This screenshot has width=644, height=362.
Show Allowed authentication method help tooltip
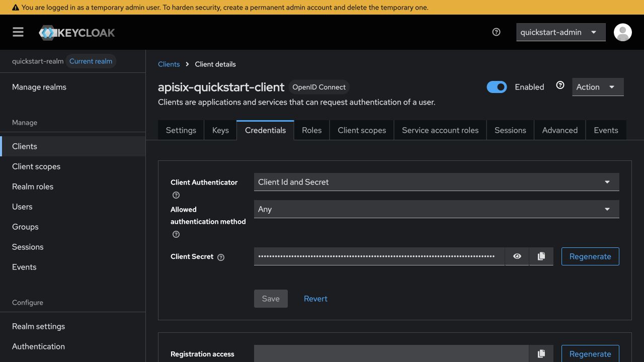tap(176, 234)
